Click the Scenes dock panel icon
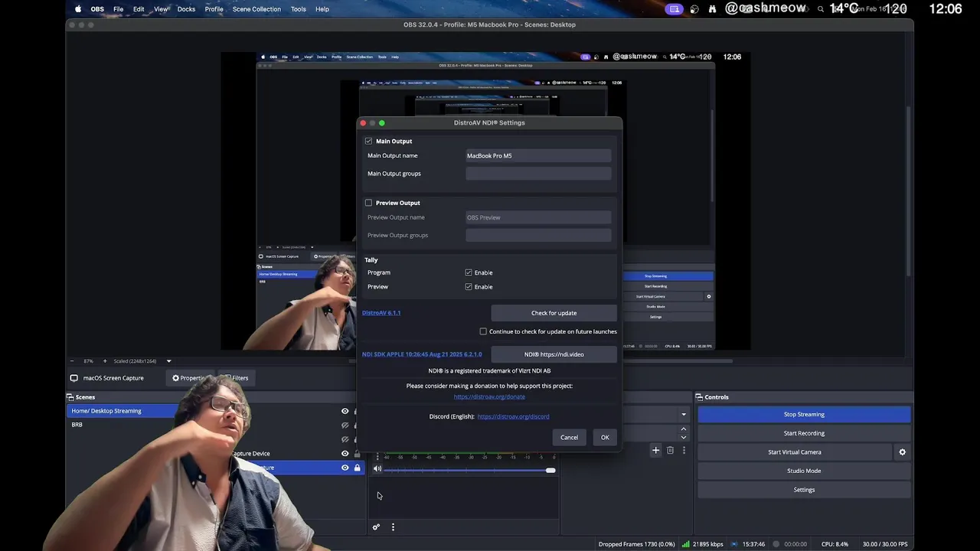The height and width of the screenshot is (551, 980). (70, 397)
